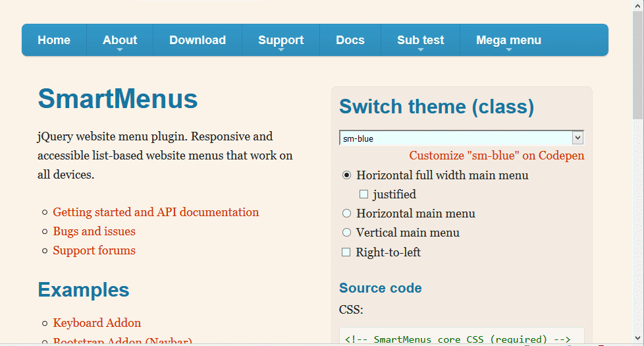Select Horizontal full width main menu radio
The width and height of the screenshot is (644, 346).
click(x=346, y=175)
